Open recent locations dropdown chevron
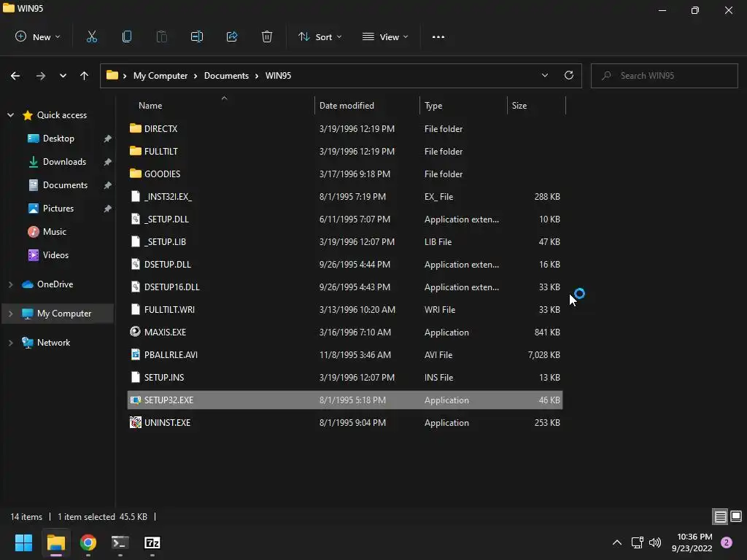This screenshot has width=747, height=560. 63,76
